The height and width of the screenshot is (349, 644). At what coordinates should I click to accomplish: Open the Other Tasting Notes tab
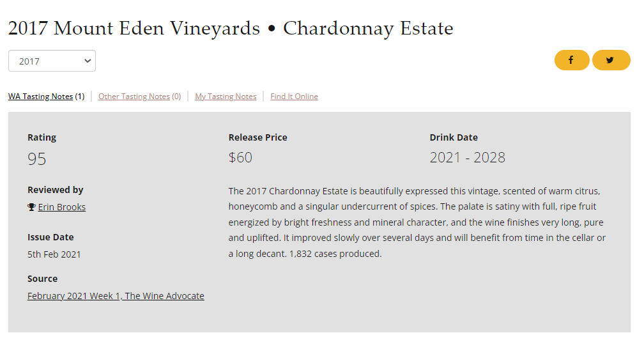(x=134, y=97)
